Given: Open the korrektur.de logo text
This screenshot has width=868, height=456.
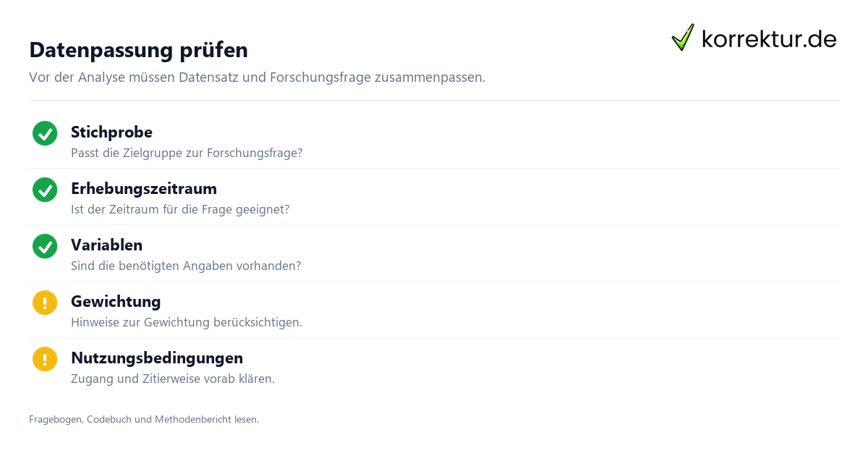Looking at the screenshot, I should click(x=769, y=38).
